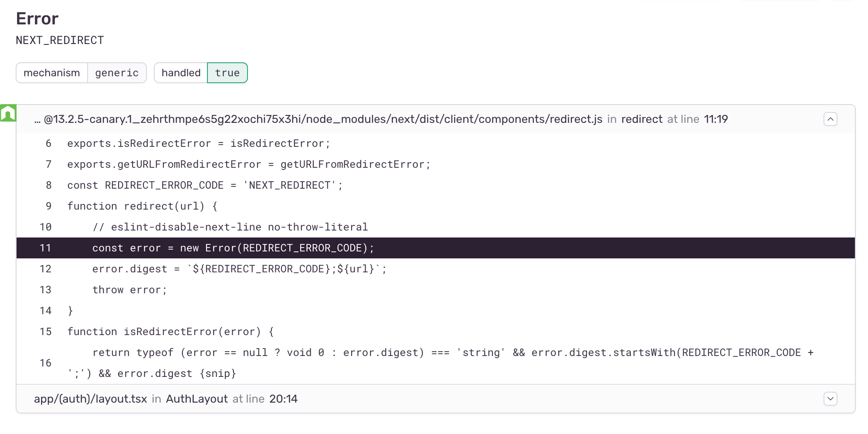Expand the app/(auth)/layout.tsx stack frame

830,399
